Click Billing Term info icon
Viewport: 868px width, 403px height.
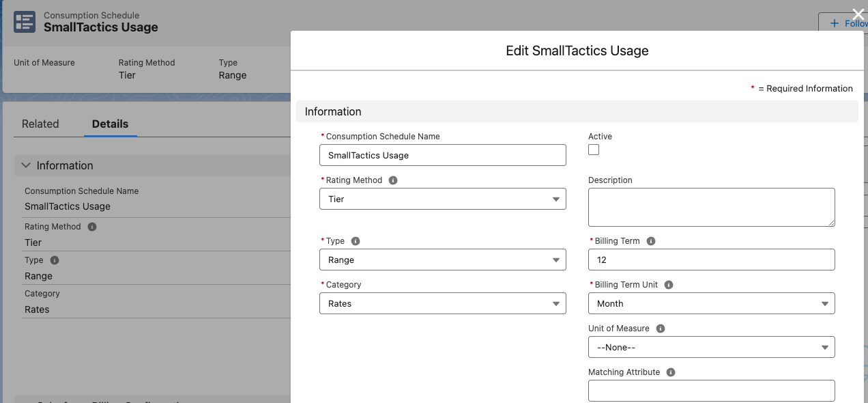[x=651, y=241]
